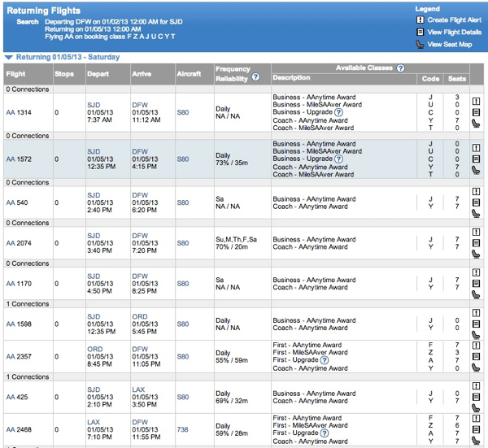Open flight AA 1572 link

(19, 159)
